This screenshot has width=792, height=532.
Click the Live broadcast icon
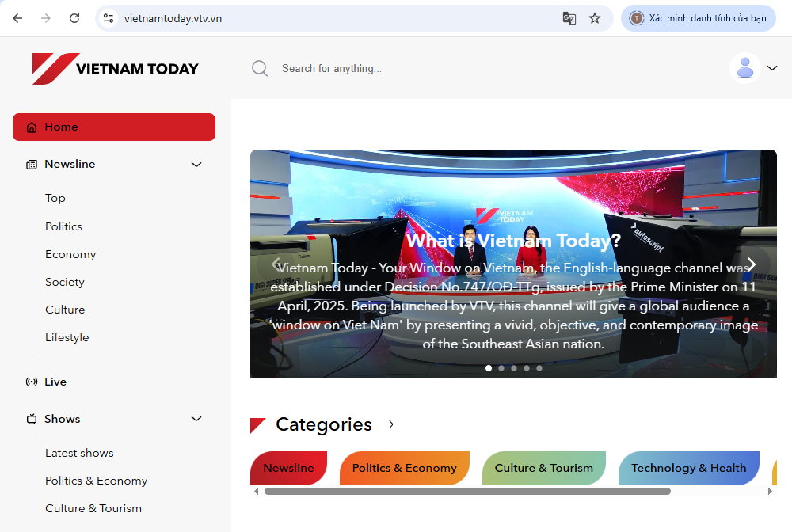pos(32,382)
